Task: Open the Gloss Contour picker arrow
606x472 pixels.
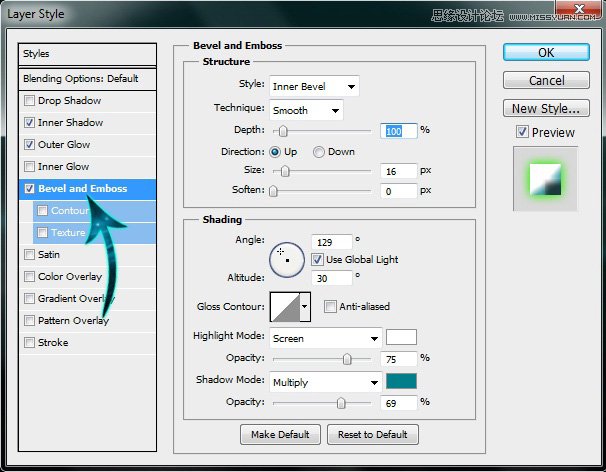Action: [x=305, y=308]
